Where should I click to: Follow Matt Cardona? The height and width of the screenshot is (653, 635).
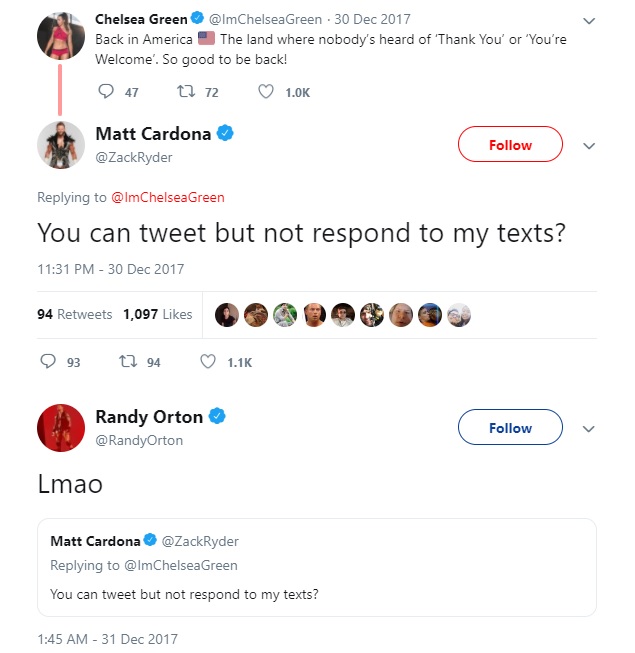coord(510,145)
